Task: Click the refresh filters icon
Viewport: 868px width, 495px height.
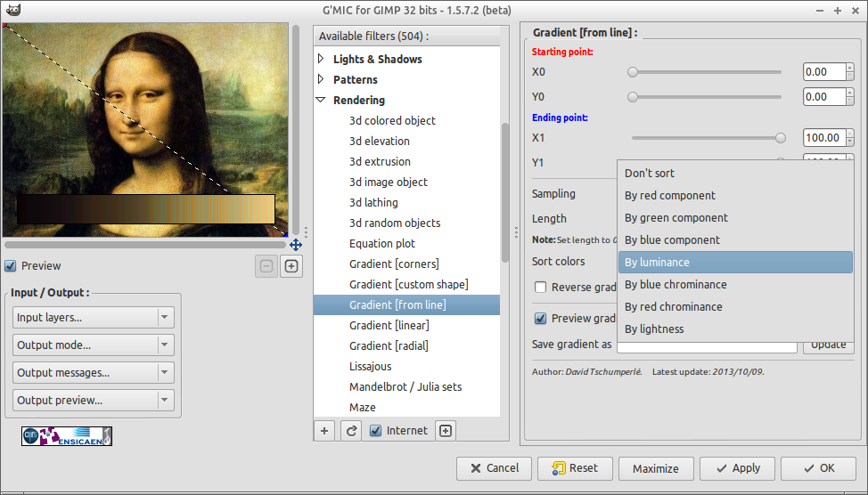Action: 351,431
